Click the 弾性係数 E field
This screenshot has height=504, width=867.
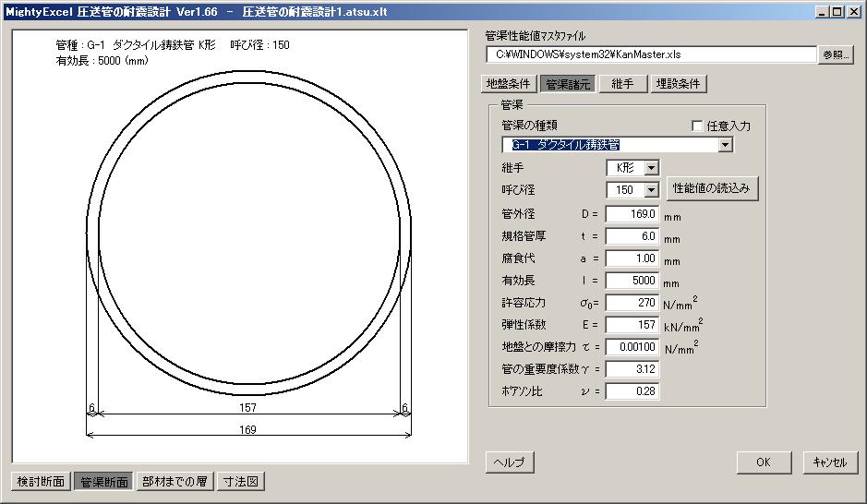point(632,324)
